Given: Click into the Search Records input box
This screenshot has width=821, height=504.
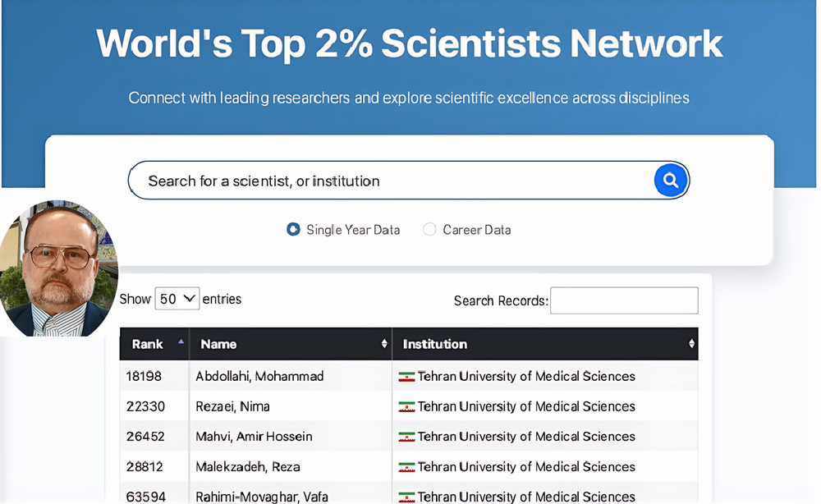Looking at the screenshot, I should pyautogui.click(x=624, y=300).
